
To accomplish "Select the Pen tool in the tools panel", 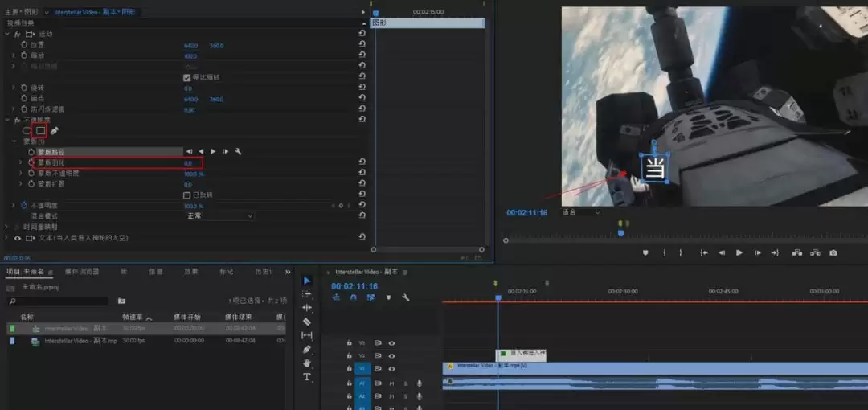I will [307, 349].
